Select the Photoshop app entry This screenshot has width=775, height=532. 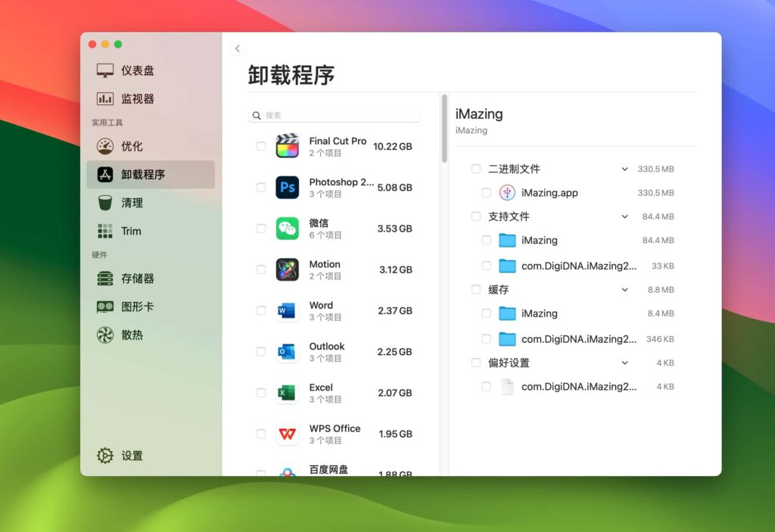[337, 187]
